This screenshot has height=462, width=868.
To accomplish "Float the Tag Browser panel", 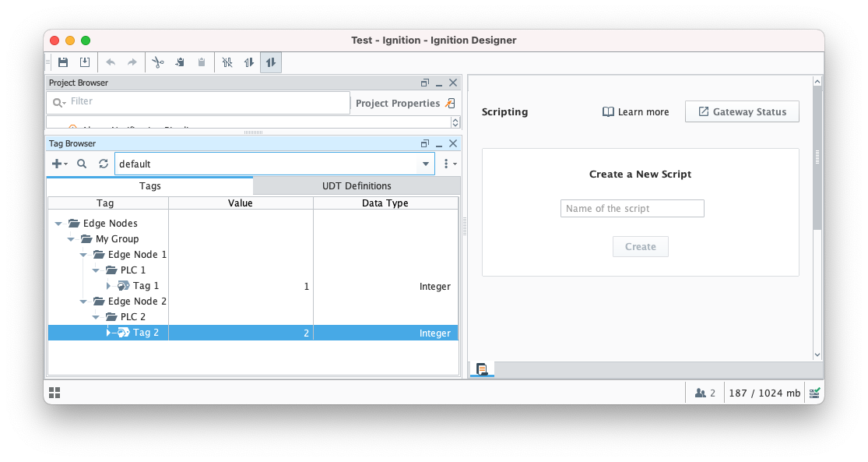I will click(424, 143).
